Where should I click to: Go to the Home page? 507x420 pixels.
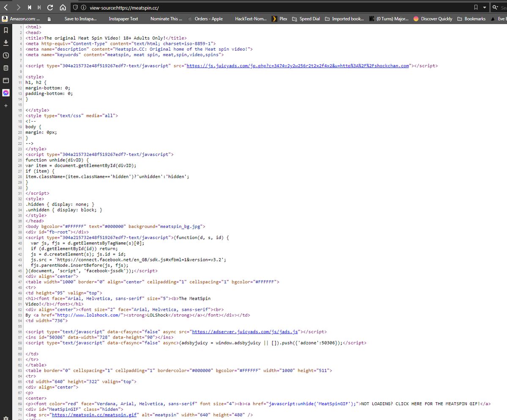[x=62, y=8]
